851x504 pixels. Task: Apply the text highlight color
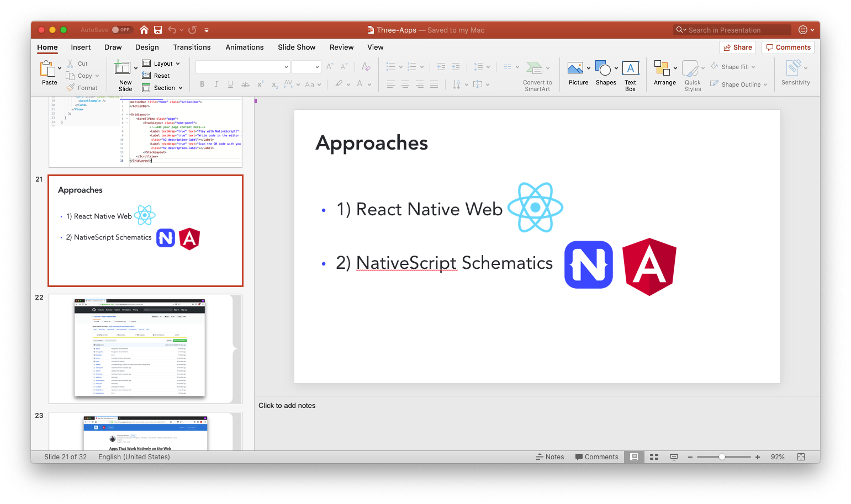point(339,84)
